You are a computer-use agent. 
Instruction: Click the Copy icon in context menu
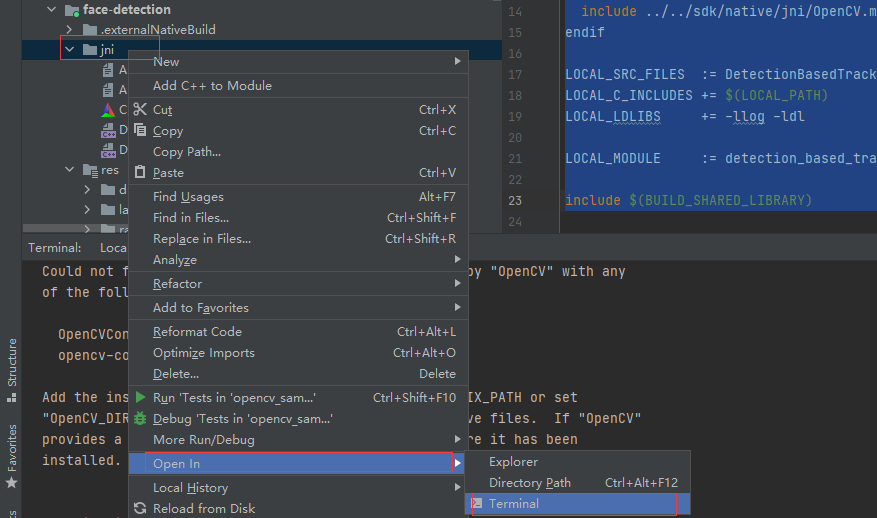[140, 131]
